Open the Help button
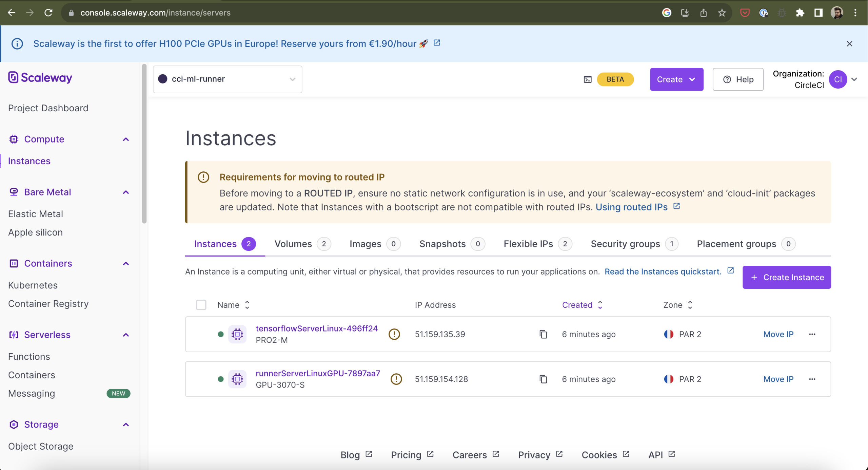The height and width of the screenshot is (470, 868). click(x=738, y=79)
